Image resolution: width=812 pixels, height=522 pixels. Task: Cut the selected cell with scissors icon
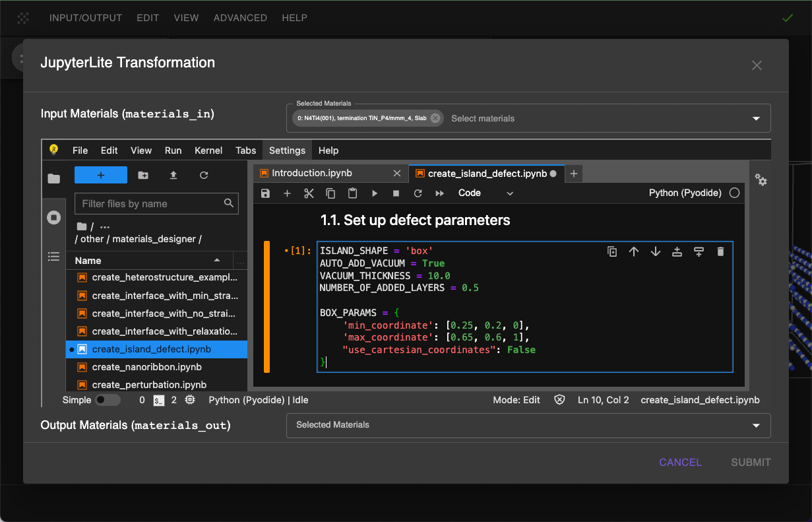[x=309, y=193]
